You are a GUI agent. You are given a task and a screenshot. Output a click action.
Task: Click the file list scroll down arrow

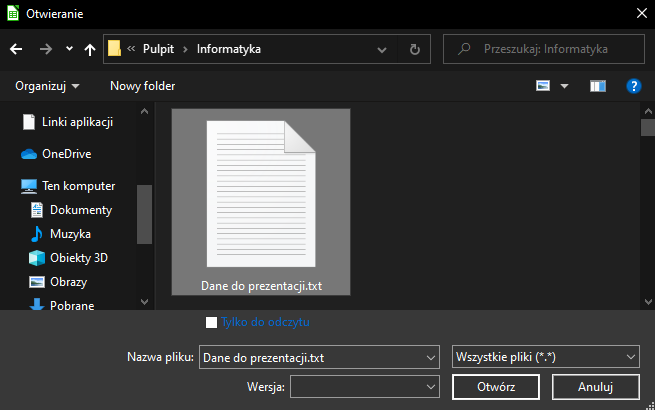click(x=648, y=302)
